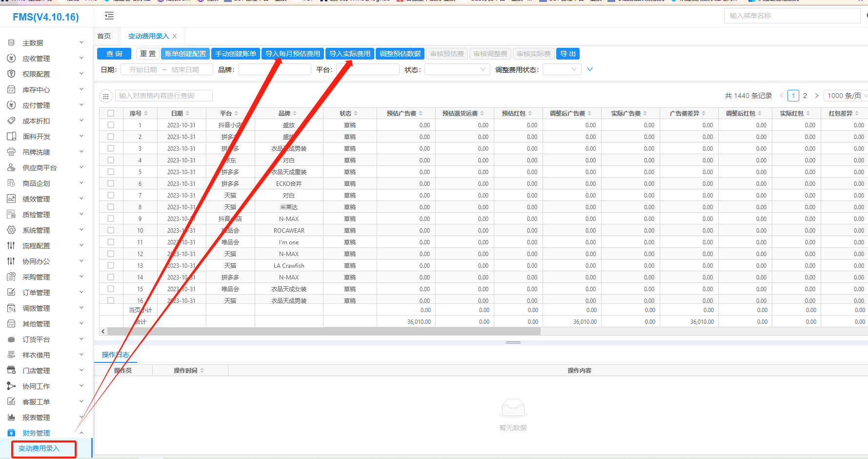Close the 变动费用录入 tab

click(175, 36)
